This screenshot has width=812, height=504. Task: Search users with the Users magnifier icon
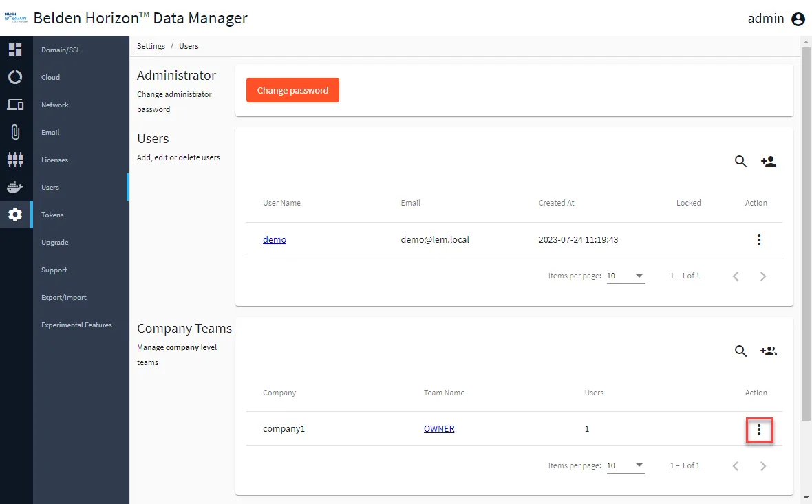(740, 162)
